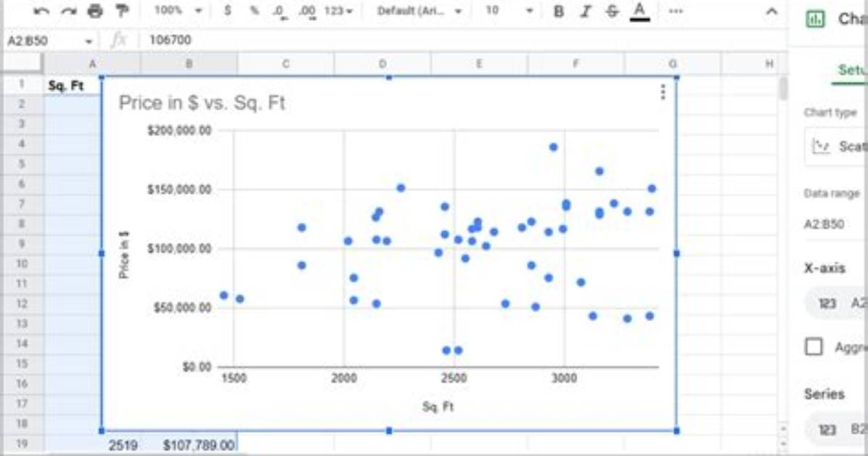This screenshot has height=456, width=868.
Task: Click the chart title Price in $ vs. Sq. Ft
Action: point(202,102)
